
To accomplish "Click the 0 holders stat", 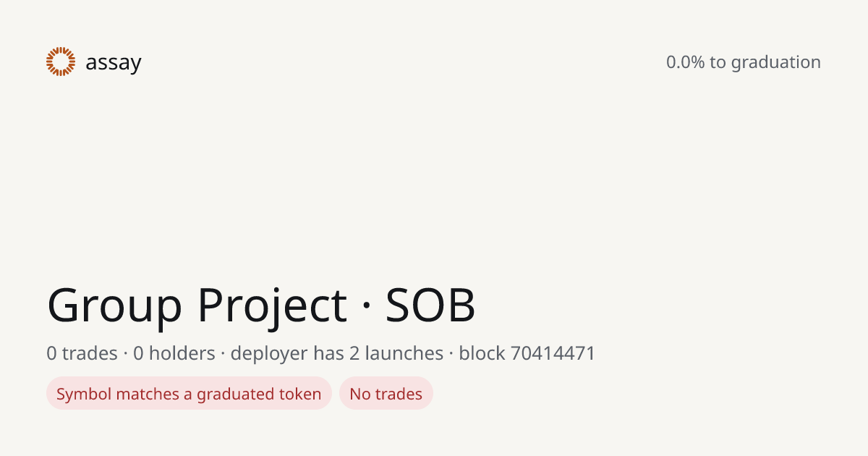I will (174, 353).
